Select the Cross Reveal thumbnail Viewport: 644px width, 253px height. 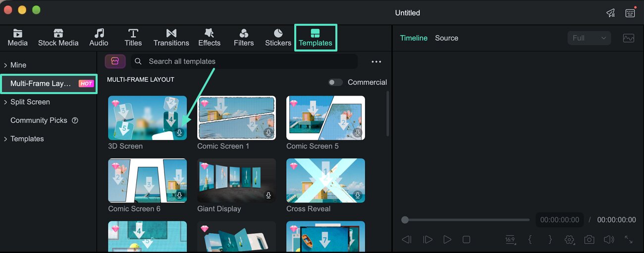pos(325,181)
